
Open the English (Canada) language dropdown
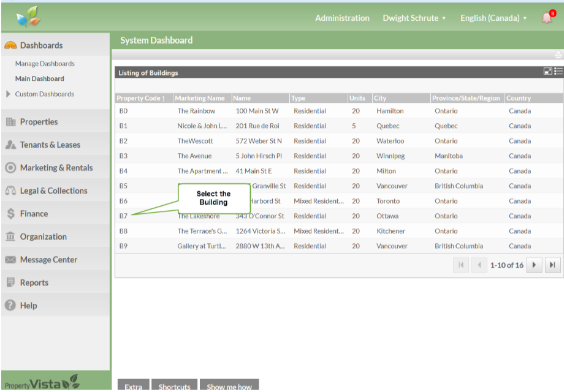[493, 18]
